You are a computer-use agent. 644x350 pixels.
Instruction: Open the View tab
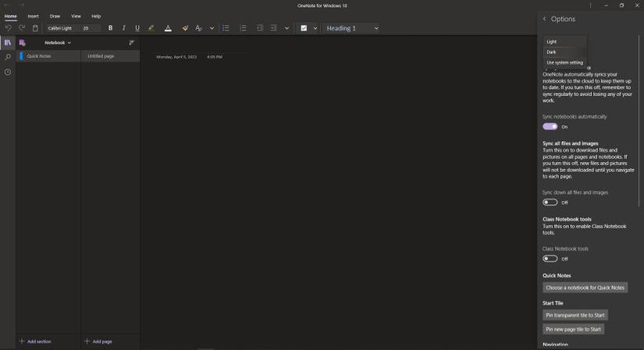pyautogui.click(x=76, y=16)
